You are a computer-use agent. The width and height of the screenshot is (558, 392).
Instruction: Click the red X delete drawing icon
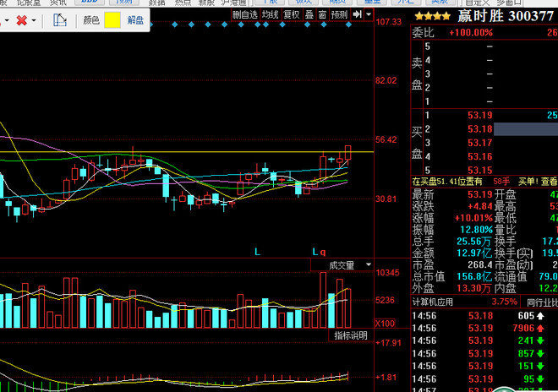(x=22, y=20)
